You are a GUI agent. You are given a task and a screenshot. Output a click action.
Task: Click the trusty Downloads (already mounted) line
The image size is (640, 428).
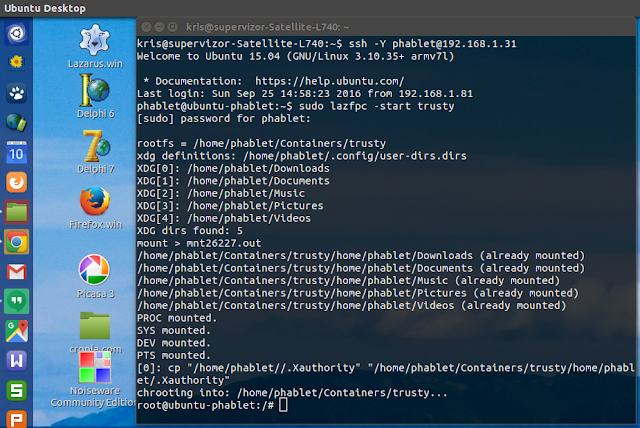pyautogui.click(x=361, y=255)
